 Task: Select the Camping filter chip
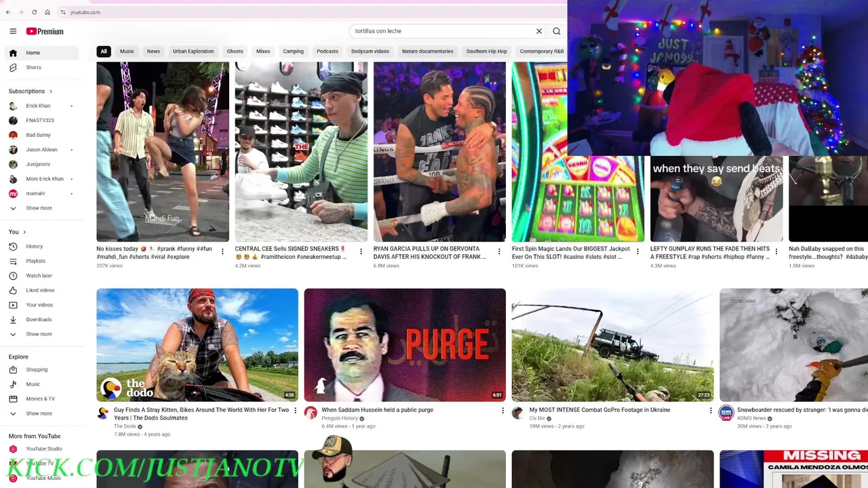[293, 52]
